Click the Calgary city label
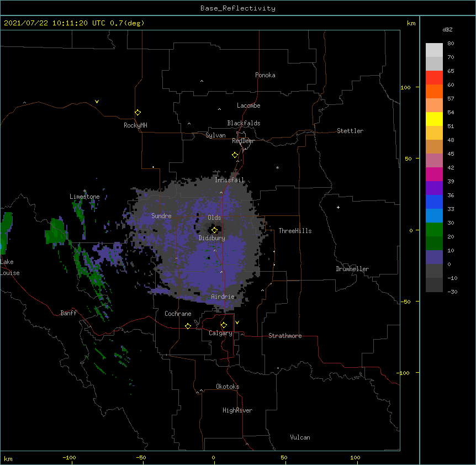Viewport: 476px width, 465px height. point(220,333)
